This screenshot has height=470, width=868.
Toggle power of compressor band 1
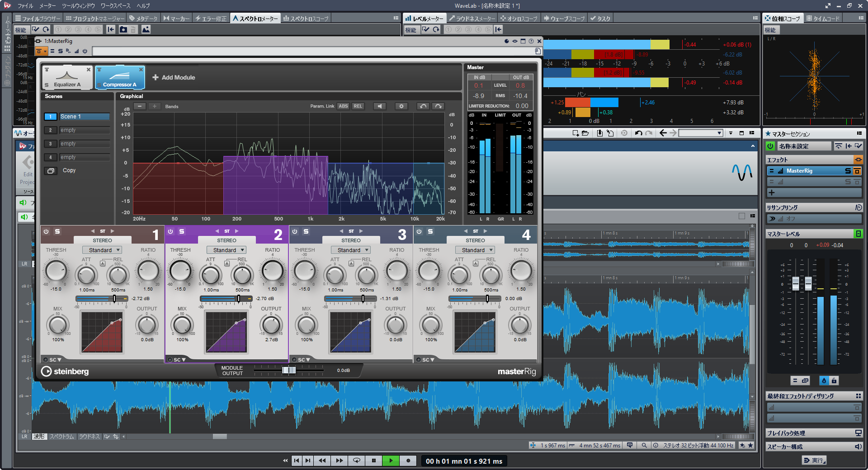pyautogui.click(x=46, y=231)
